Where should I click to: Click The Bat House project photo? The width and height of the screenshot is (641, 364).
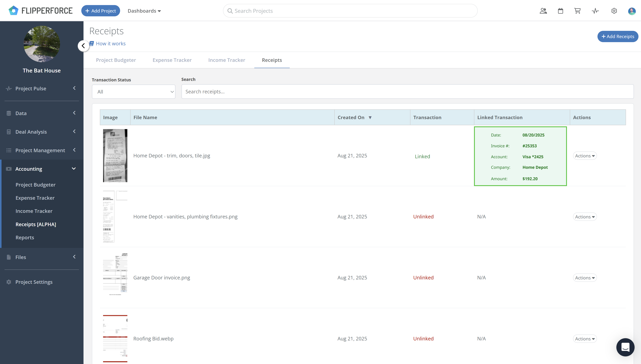pyautogui.click(x=41, y=44)
